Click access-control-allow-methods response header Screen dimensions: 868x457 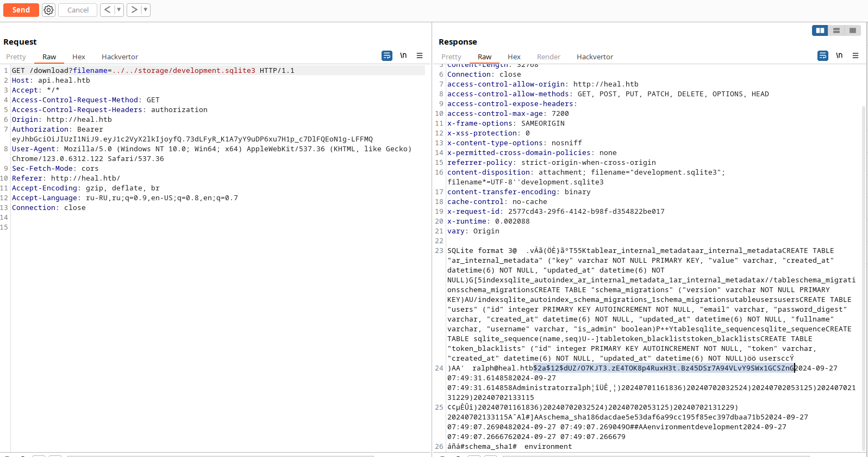608,94
